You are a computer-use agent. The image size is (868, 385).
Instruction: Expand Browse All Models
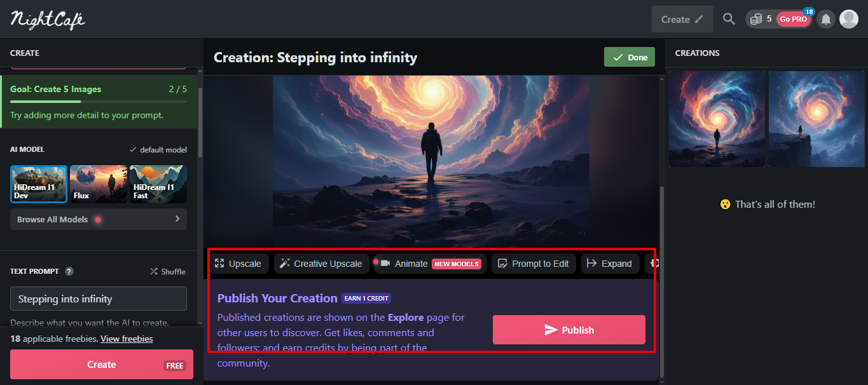click(x=99, y=219)
